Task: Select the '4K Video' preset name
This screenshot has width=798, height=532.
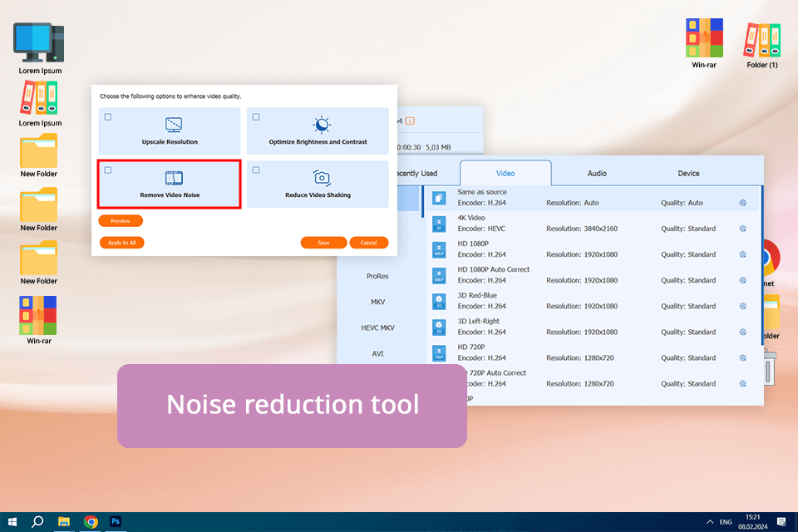Action: tap(471, 218)
